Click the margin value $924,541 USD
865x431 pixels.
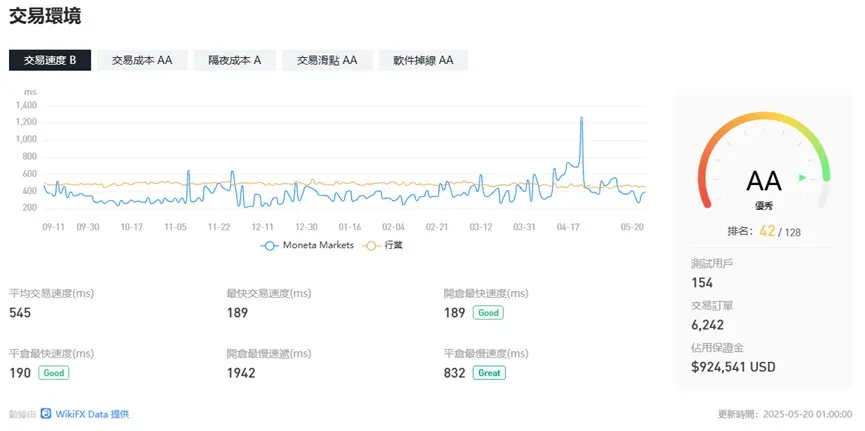[x=733, y=367]
